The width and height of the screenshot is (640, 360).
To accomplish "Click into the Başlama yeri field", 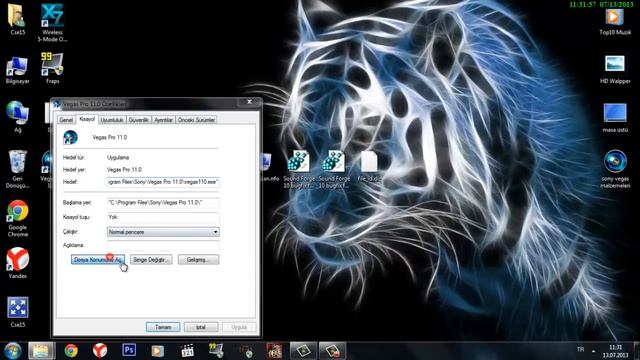I will click(163, 202).
